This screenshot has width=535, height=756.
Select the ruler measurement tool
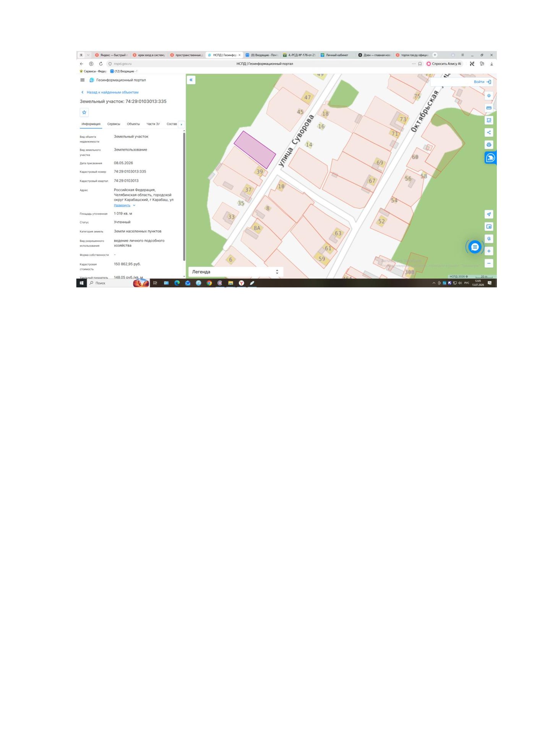tap(488, 108)
